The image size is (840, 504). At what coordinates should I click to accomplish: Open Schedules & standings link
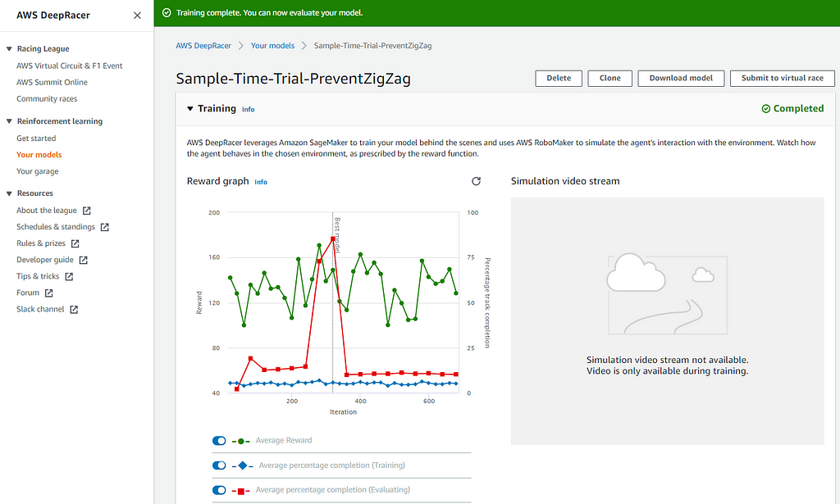56,227
